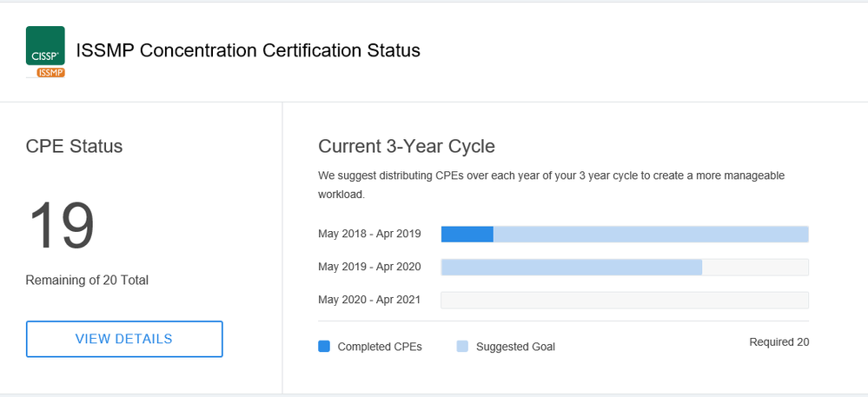
Task: Click the 'Required 20' text
Action: (x=779, y=342)
